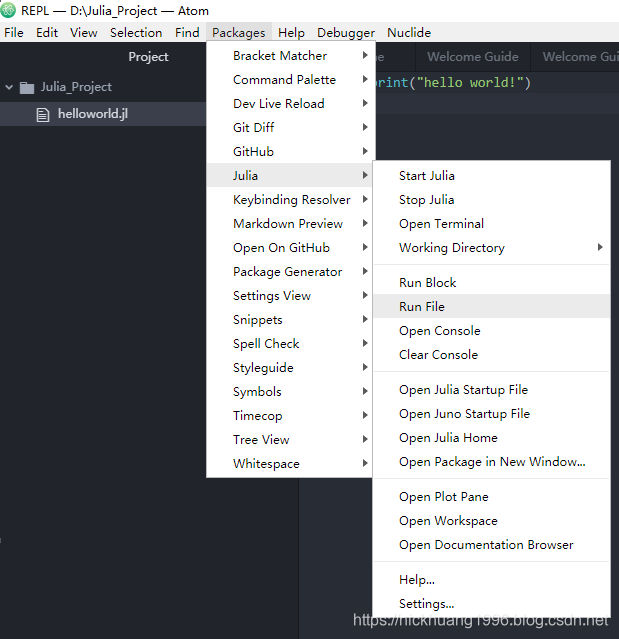
Task: Expand Timecop submenu
Action: (289, 416)
